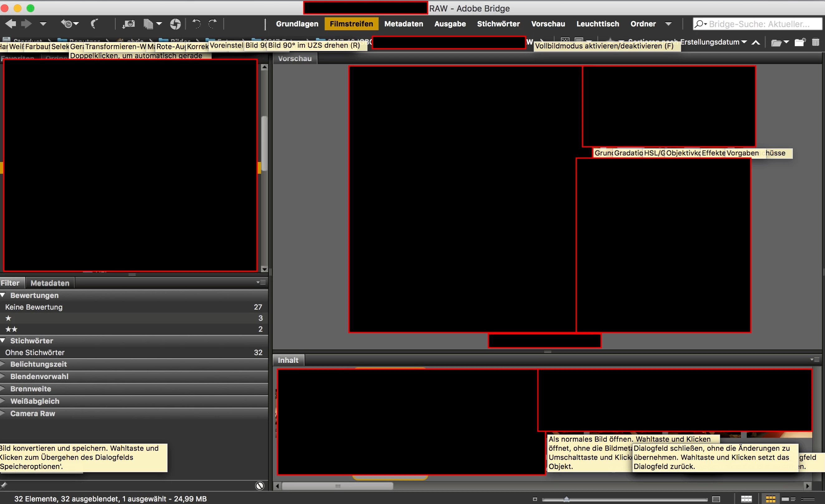
Task: Filter by Keine Bewertung entry
Action: 34,307
